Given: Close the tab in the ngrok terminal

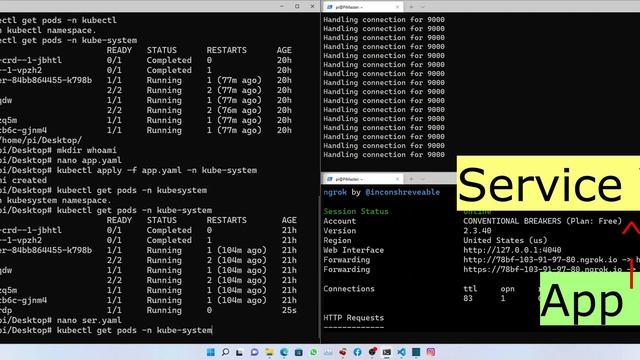Looking at the screenshot, I should tap(397, 179).
